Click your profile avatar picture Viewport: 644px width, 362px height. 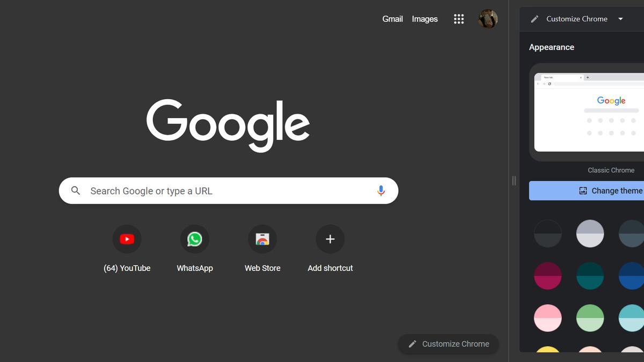coord(487,19)
